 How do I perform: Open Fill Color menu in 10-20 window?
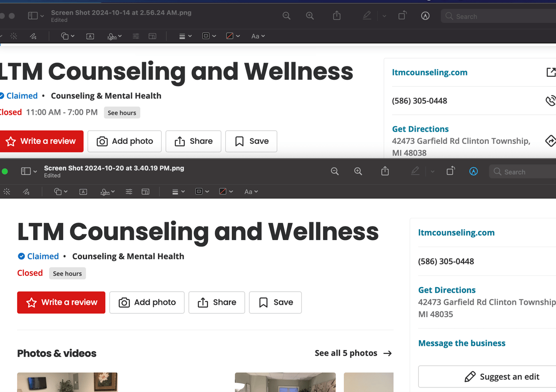click(226, 192)
